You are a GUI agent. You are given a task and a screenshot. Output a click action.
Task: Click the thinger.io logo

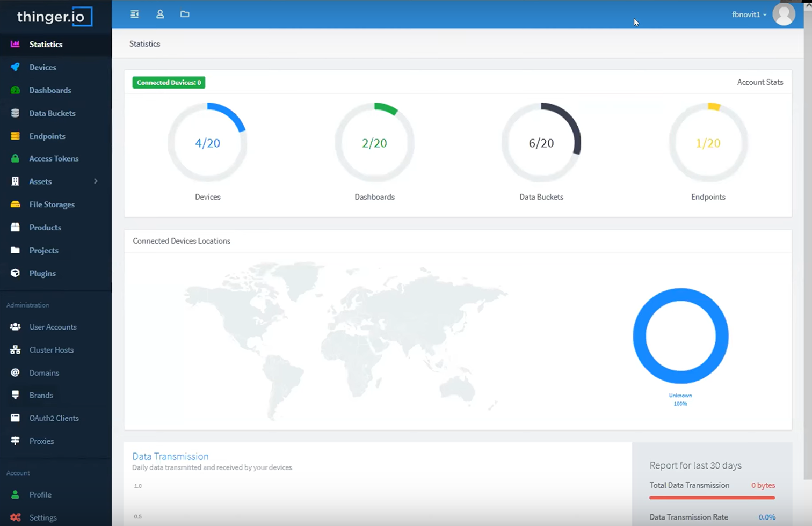55,17
